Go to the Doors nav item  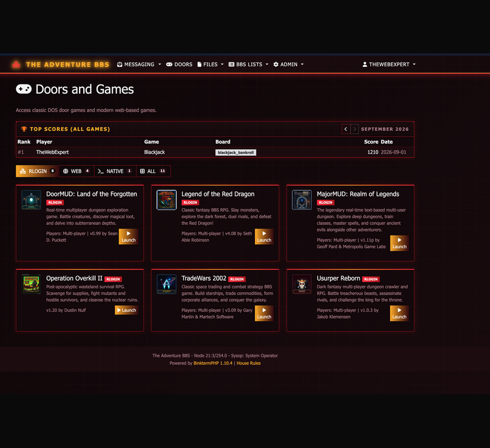tap(179, 65)
